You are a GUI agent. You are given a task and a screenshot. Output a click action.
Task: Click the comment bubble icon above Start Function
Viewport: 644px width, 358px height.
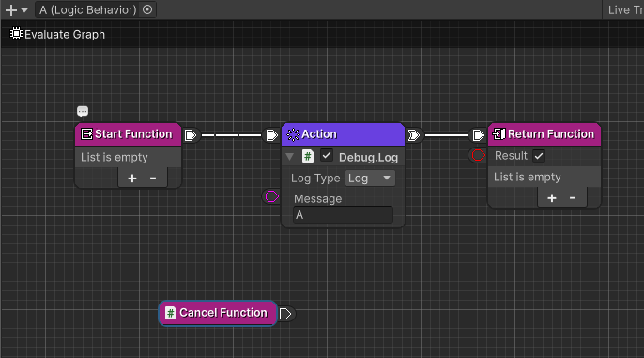(83, 111)
